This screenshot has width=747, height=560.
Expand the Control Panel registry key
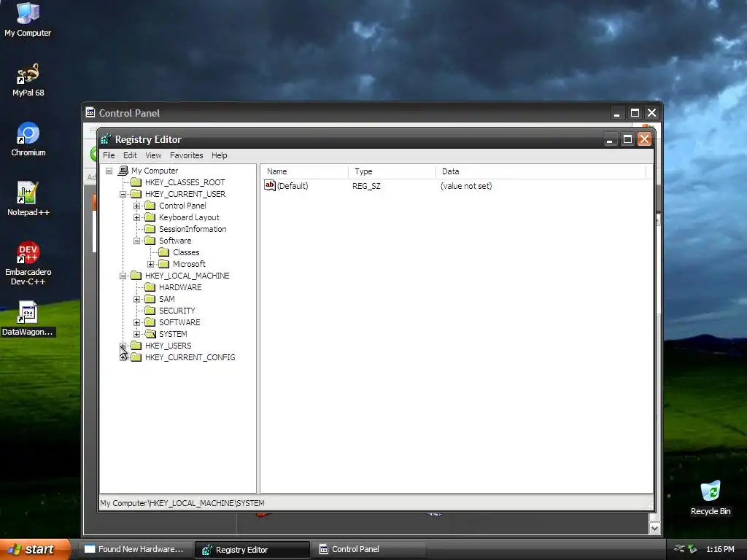[136, 206]
